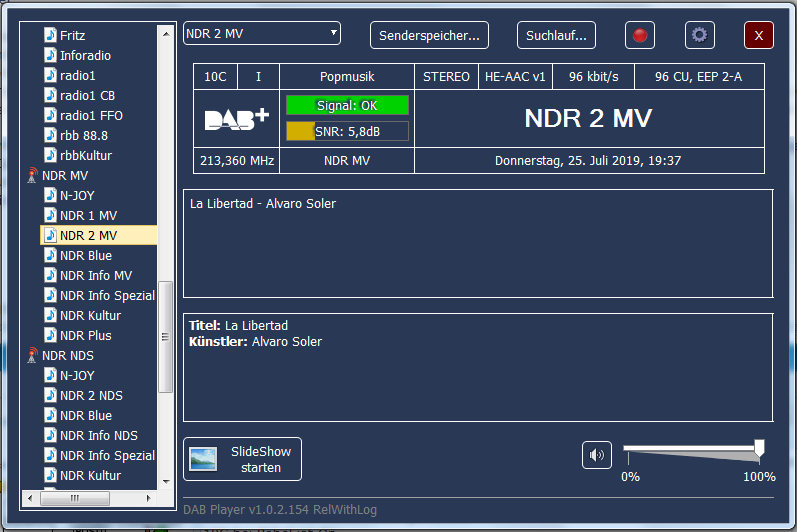Click the NDR NDS ensemble antenna icon
The image size is (797, 532).
tap(32, 356)
